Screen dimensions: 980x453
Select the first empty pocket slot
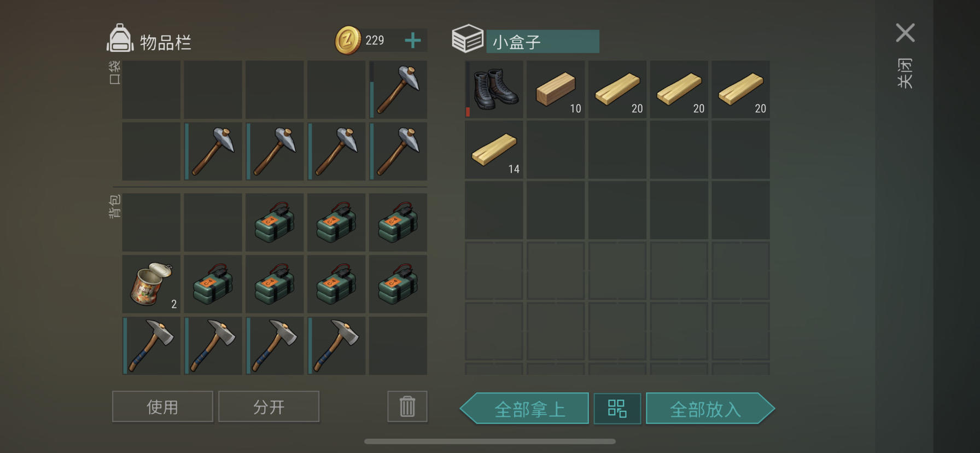click(x=151, y=89)
